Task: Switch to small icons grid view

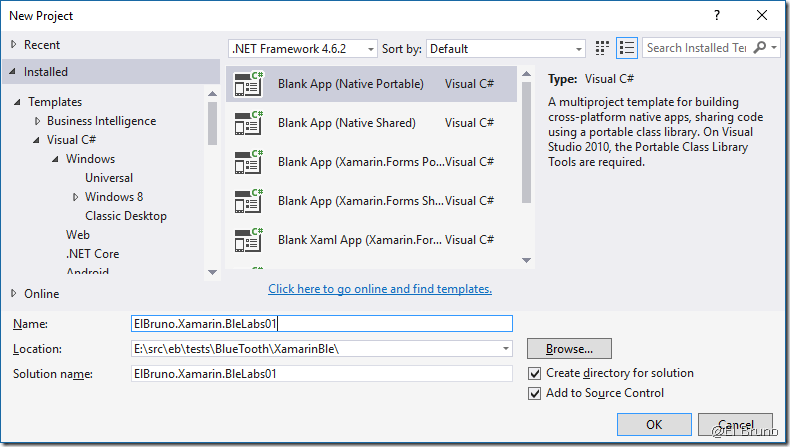Action: click(x=602, y=48)
